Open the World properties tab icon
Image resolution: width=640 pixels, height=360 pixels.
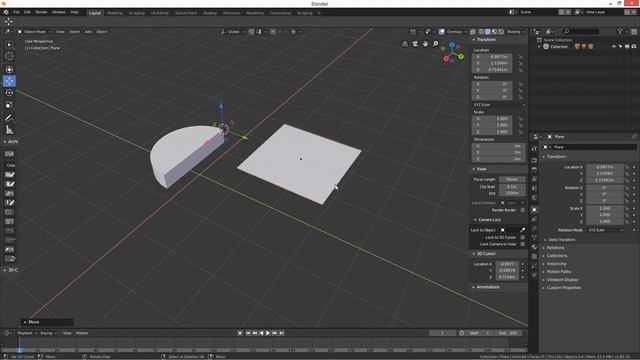[534, 198]
